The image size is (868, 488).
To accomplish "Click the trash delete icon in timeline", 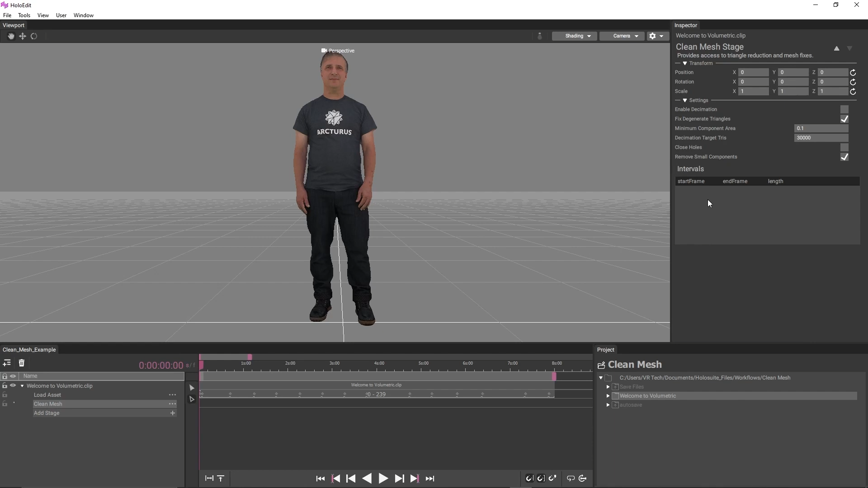I will tap(22, 363).
